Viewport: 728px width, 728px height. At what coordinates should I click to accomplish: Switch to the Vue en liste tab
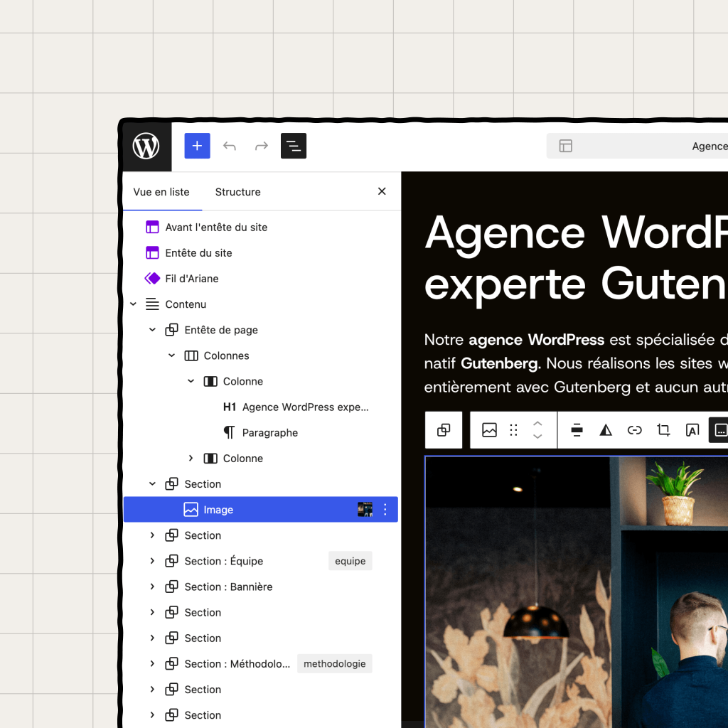[161, 192]
